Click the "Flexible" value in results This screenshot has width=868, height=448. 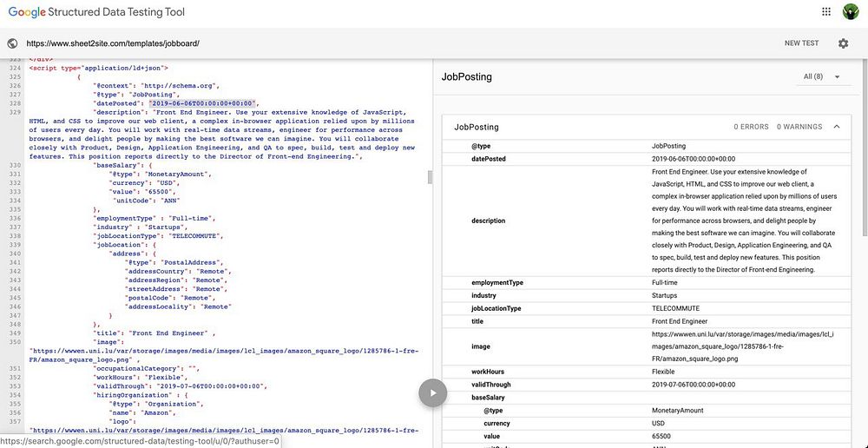pyautogui.click(x=663, y=372)
